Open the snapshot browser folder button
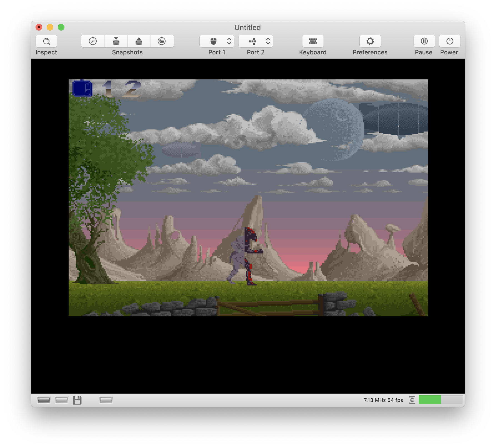496x448 pixels. pyautogui.click(x=162, y=41)
